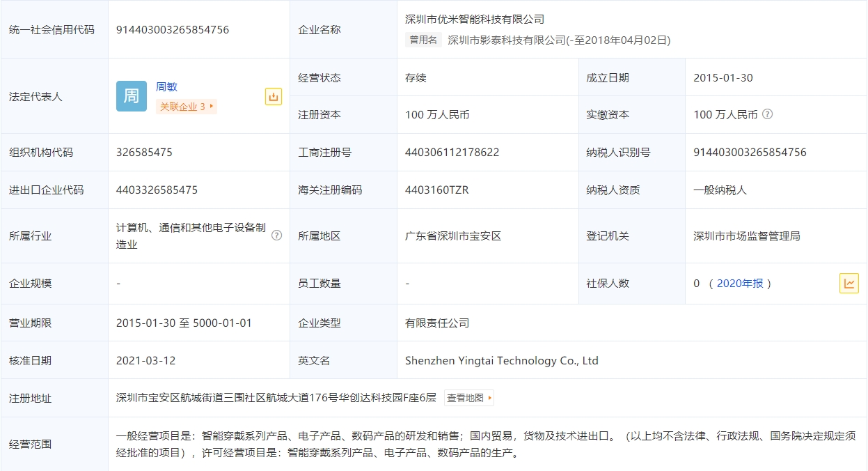Image resolution: width=868 pixels, height=471 pixels.
Task: Open the 2020年报 annual report link
Action: coord(739,284)
